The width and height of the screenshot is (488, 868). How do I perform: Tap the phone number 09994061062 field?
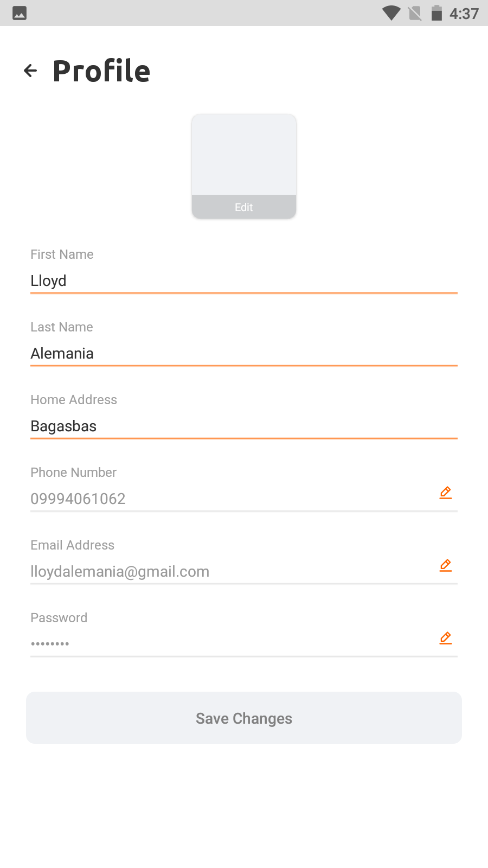pos(228,499)
